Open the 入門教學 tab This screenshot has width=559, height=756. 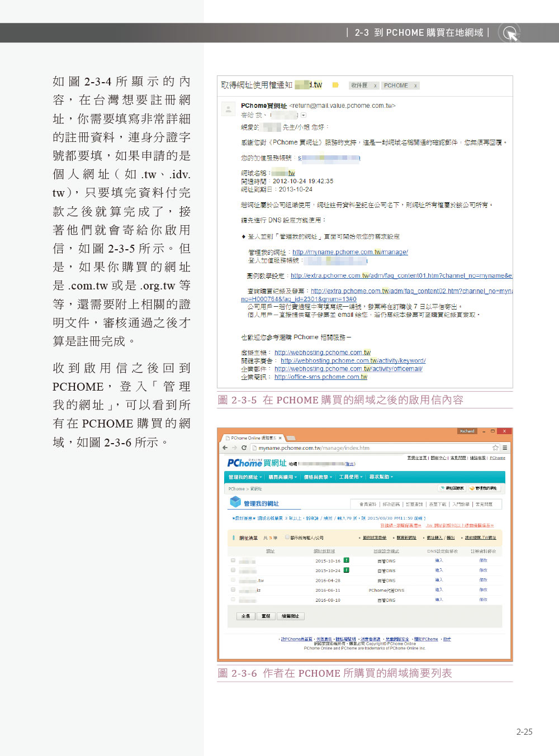(461, 504)
